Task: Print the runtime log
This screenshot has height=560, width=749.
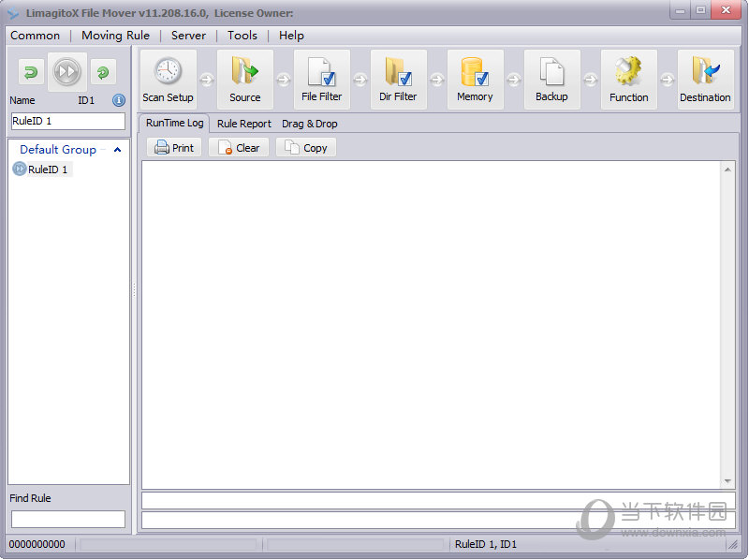Action: [x=174, y=148]
